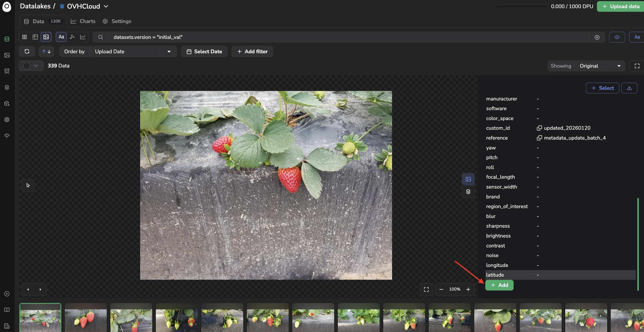Open the Charts tab
Image resolution: width=644 pixels, height=332 pixels.
(83, 21)
